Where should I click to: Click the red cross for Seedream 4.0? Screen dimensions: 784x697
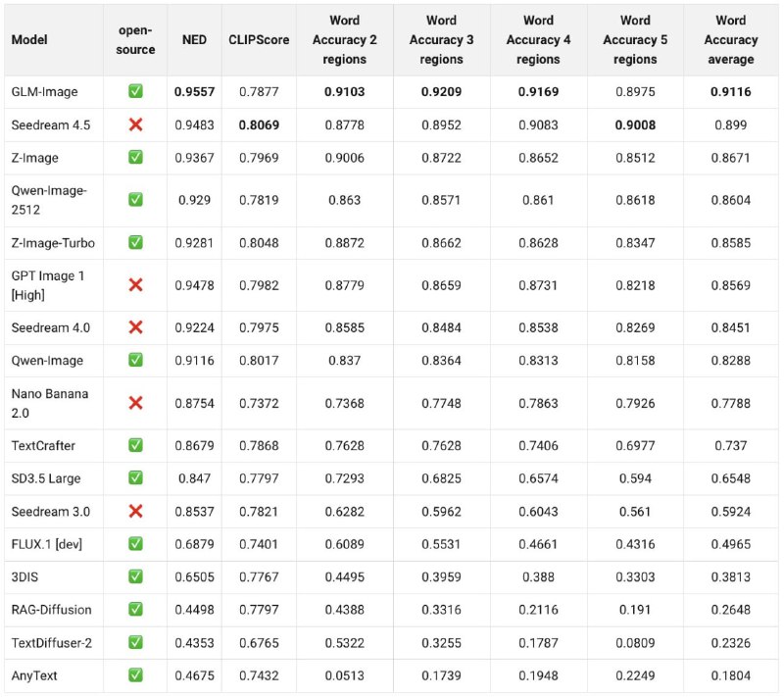coord(135,327)
